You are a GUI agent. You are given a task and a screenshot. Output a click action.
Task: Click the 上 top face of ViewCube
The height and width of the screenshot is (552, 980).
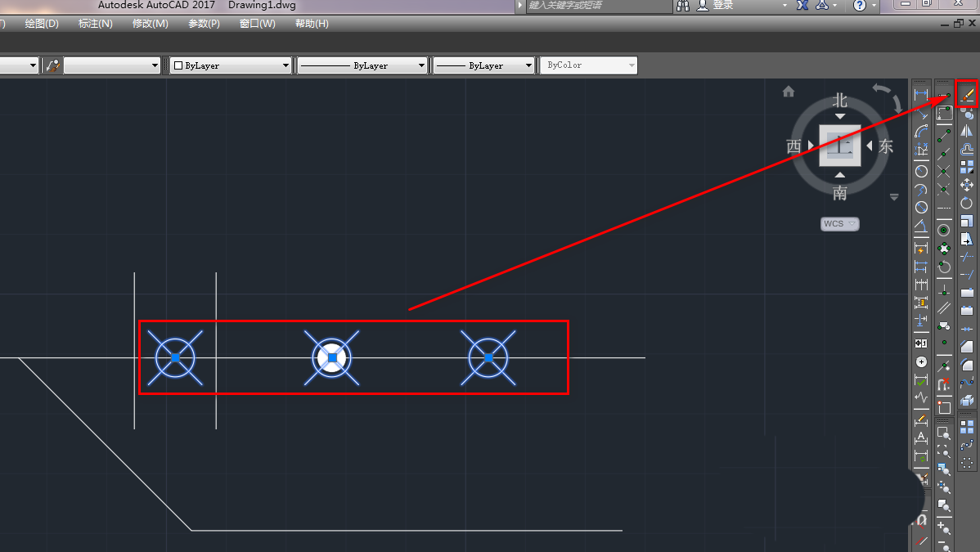coord(840,146)
